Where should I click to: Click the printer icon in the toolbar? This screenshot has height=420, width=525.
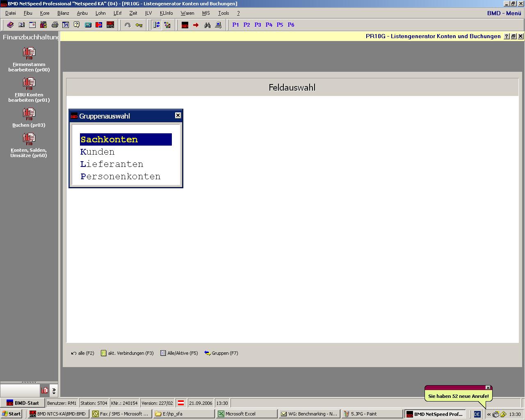pos(55,25)
